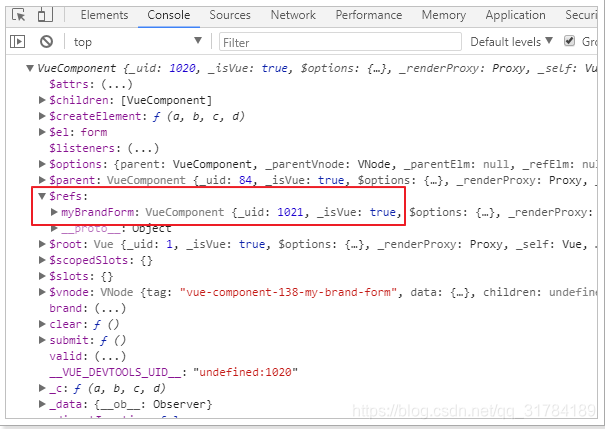Activate the inspect element picker icon
The width and height of the screenshot is (605, 429).
(x=18, y=15)
